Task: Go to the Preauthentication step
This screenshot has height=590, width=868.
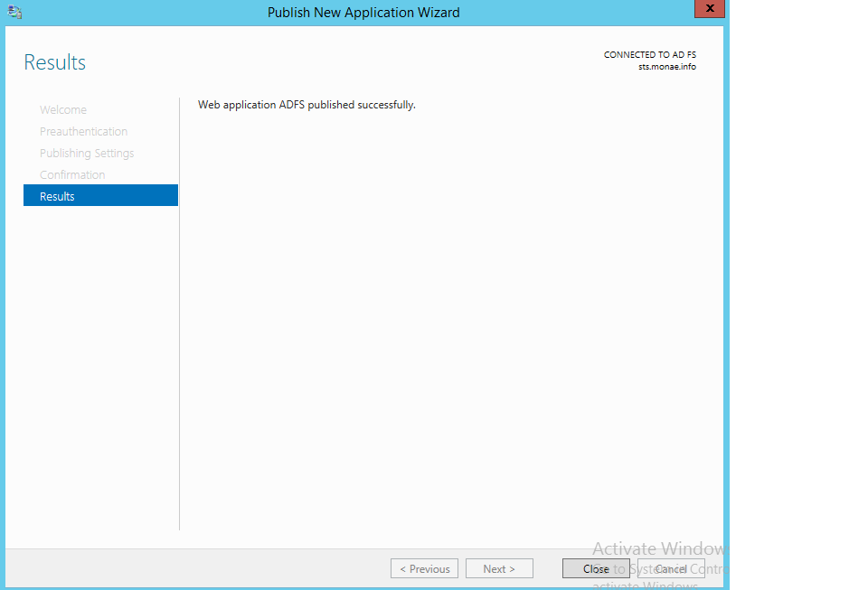Action: (x=83, y=132)
